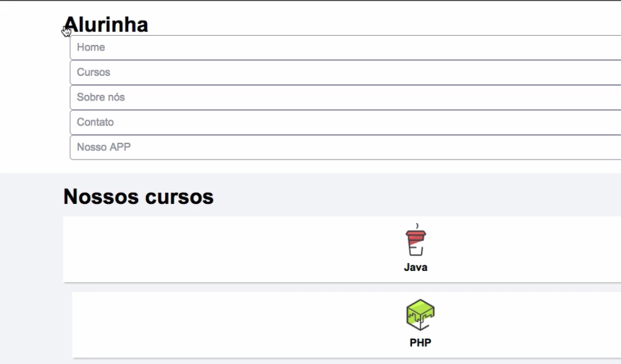Click the gray margin left of the Java card

point(31,249)
